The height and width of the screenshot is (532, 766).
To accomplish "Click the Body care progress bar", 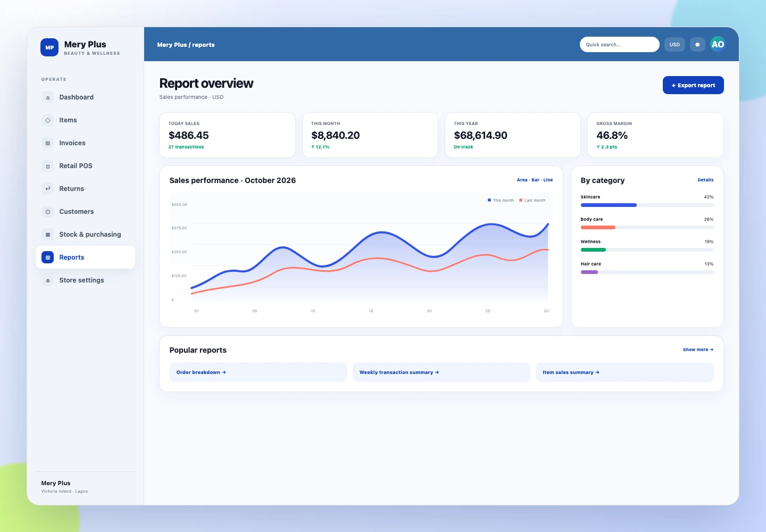I will [x=647, y=228].
